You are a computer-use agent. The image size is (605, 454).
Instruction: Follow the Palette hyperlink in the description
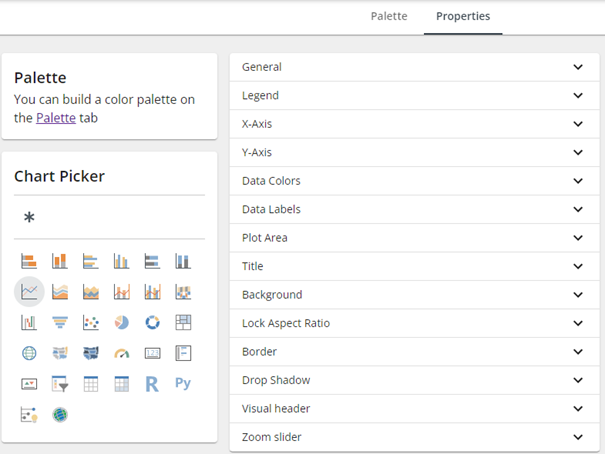(x=56, y=118)
